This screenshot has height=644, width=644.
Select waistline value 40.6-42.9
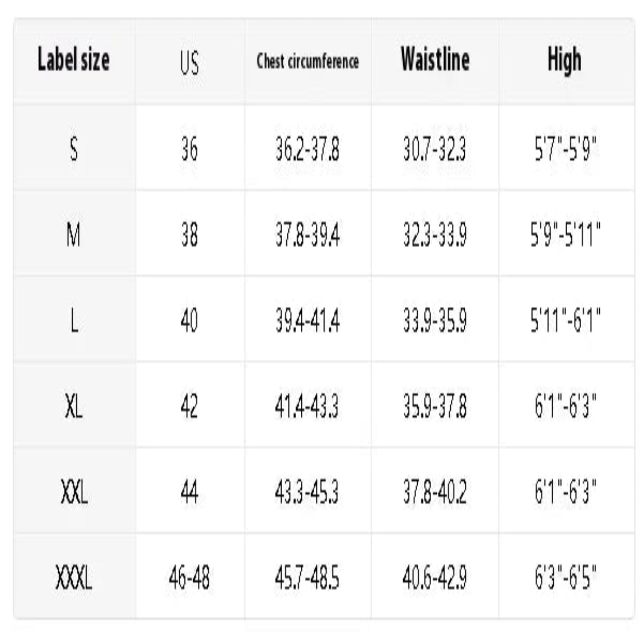pyautogui.click(x=435, y=577)
